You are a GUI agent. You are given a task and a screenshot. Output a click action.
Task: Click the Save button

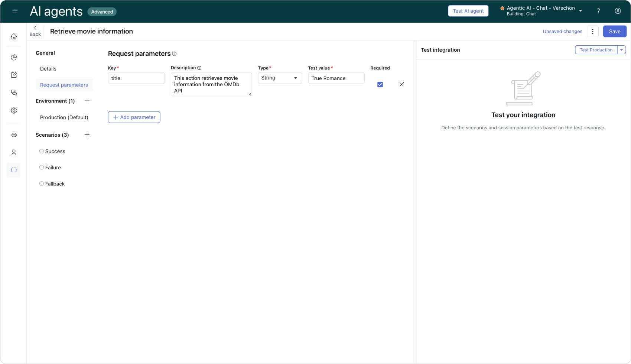[615, 32]
